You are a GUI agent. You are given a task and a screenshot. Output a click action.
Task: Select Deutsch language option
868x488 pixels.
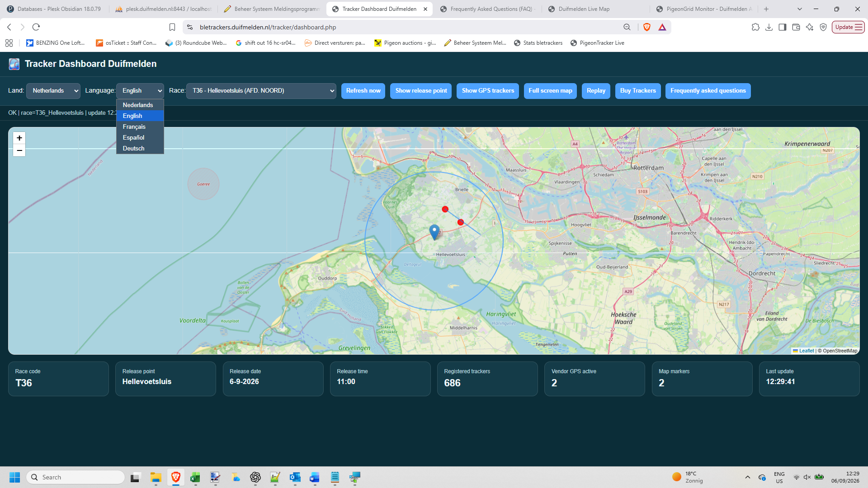pos(140,148)
